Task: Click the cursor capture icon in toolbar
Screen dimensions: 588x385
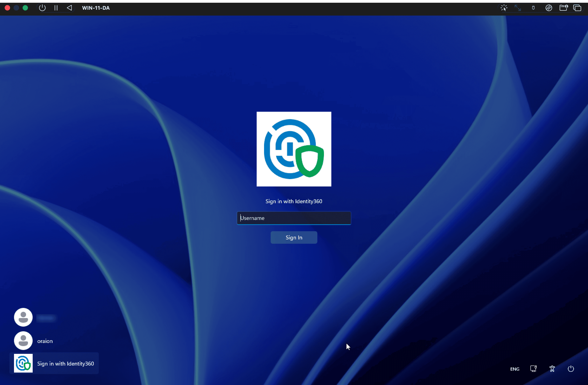Action: [x=504, y=8]
